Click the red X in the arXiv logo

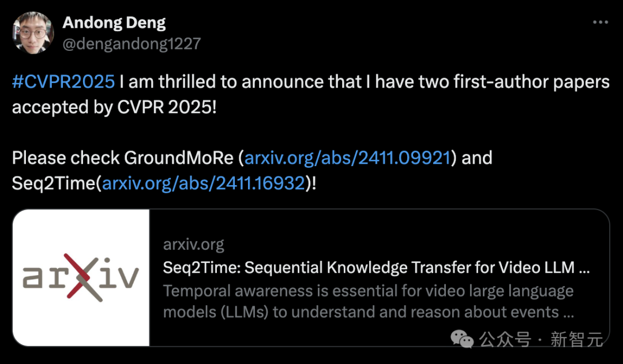81,276
